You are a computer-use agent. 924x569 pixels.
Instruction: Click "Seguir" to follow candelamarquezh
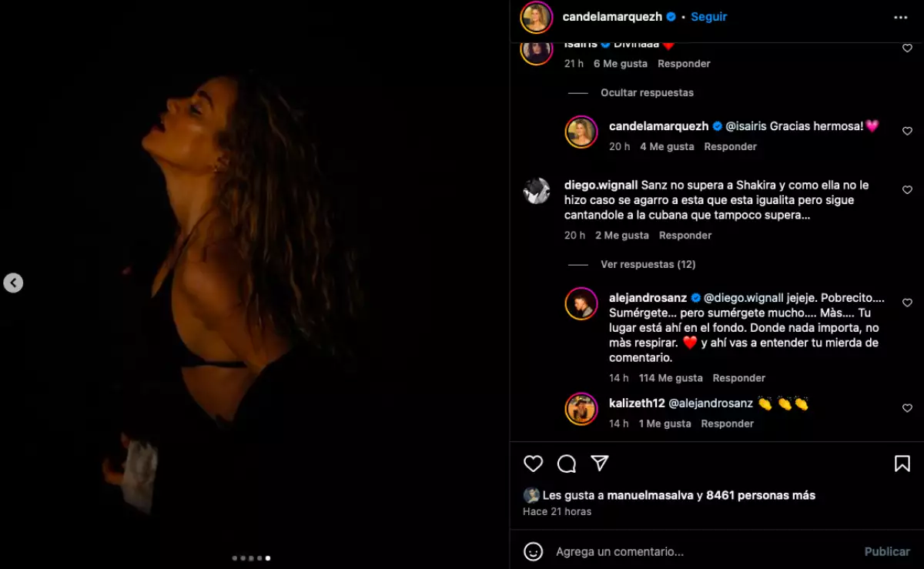(x=708, y=17)
